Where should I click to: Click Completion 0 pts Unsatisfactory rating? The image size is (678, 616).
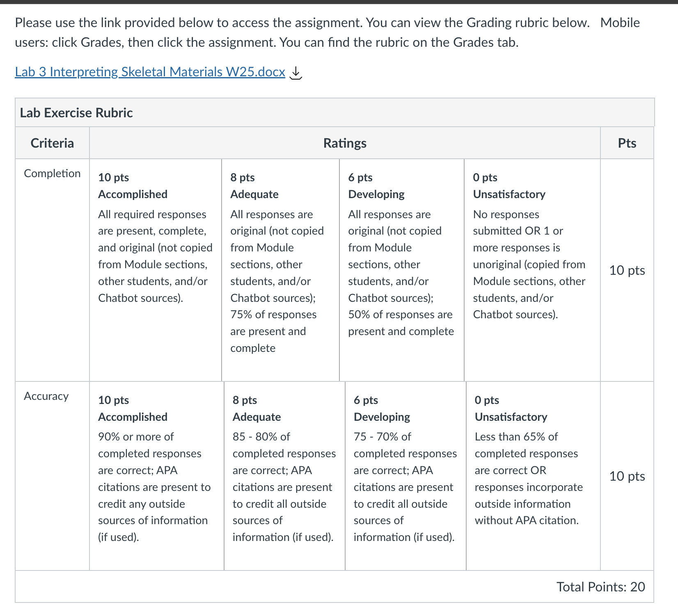(532, 270)
